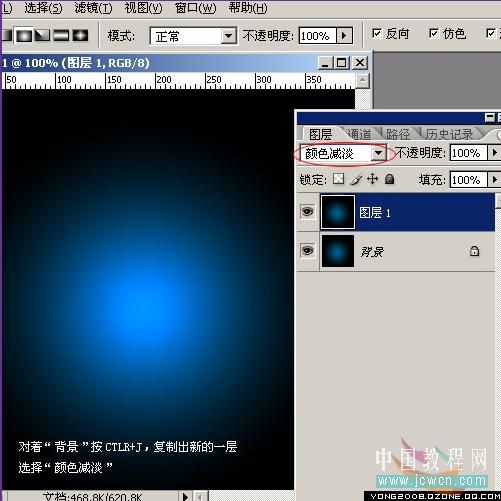Hide 图层 1 using its eye icon
501x501 pixels.
[x=307, y=211]
